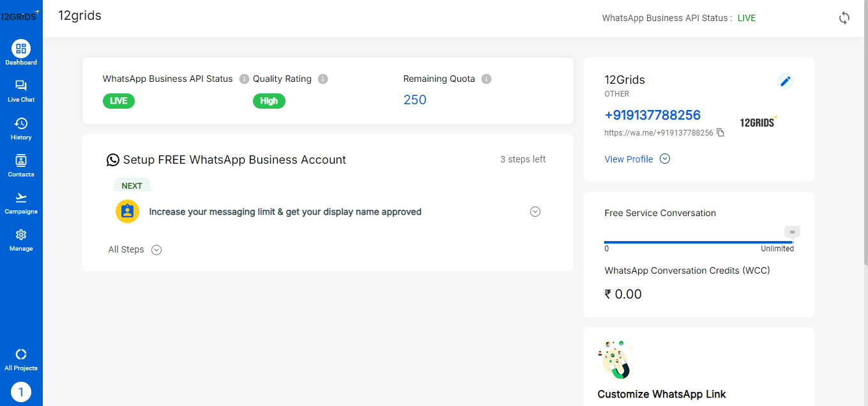Click the pencil edit icon on 12Grids profile

pos(786,81)
